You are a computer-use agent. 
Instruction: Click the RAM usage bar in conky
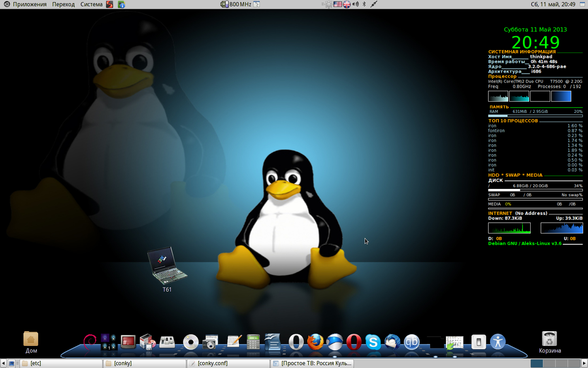pyautogui.click(x=536, y=116)
